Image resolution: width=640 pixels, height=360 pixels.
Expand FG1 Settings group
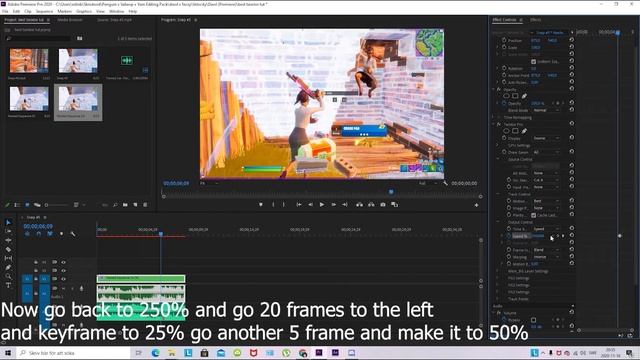[x=498, y=278]
